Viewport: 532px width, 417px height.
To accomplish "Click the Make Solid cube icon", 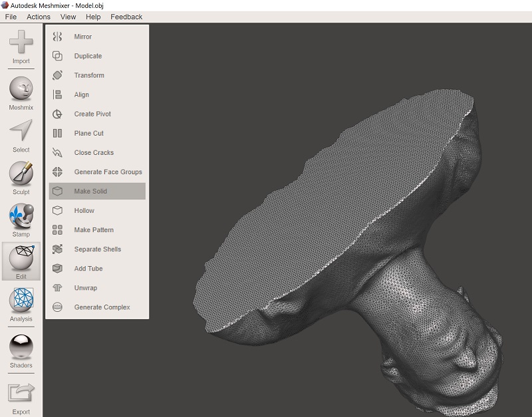I will coord(57,191).
